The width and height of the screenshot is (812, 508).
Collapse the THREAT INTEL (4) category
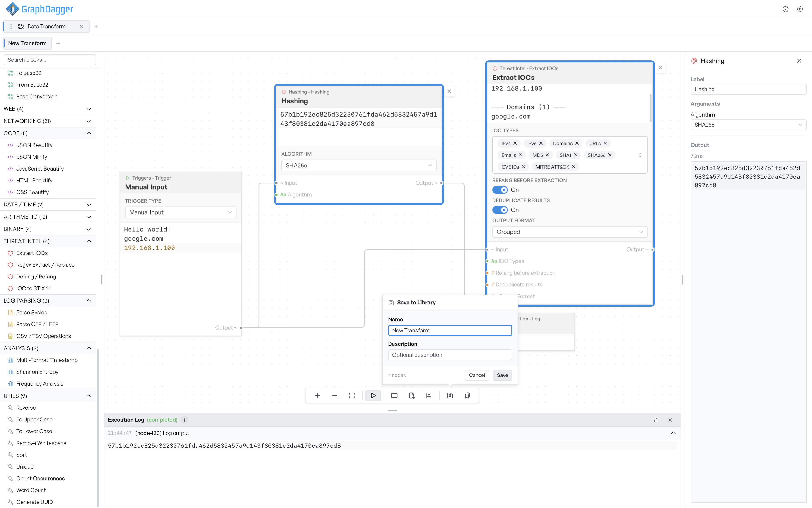tap(48, 241)
